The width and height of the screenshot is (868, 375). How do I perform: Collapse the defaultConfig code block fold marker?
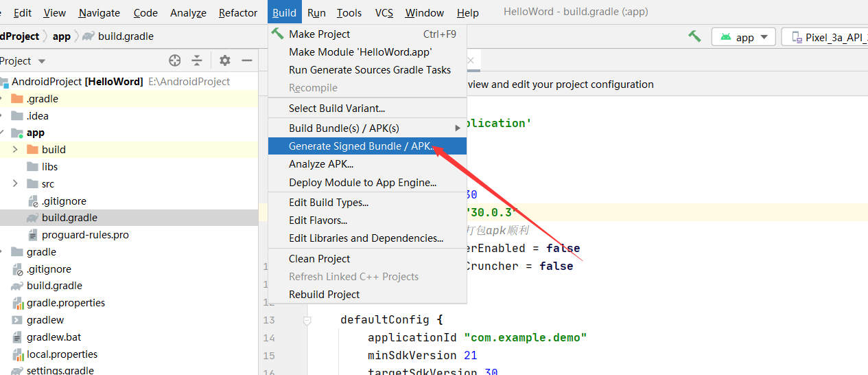[x=307, y=320]
